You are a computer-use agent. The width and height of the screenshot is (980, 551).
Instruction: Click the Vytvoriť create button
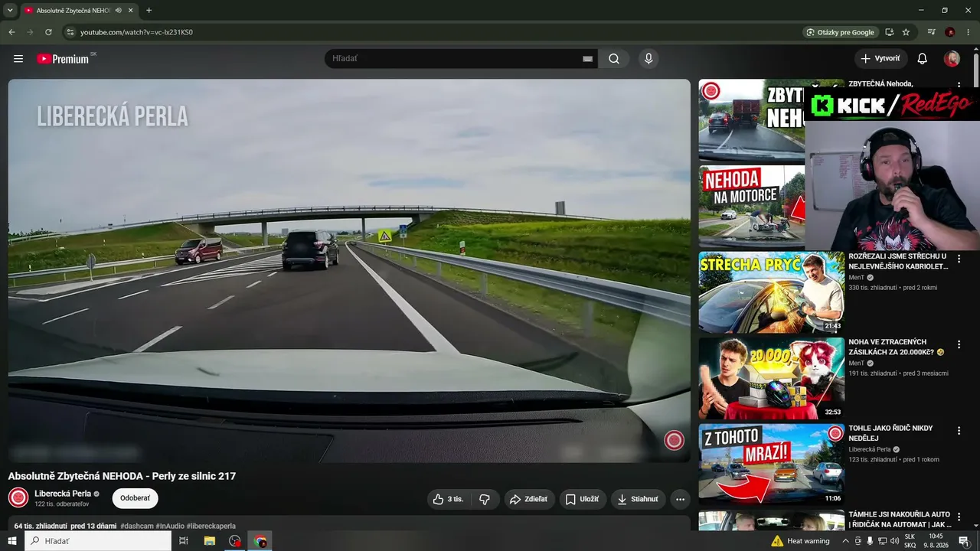pyautogui.click(x=880, y=59)
